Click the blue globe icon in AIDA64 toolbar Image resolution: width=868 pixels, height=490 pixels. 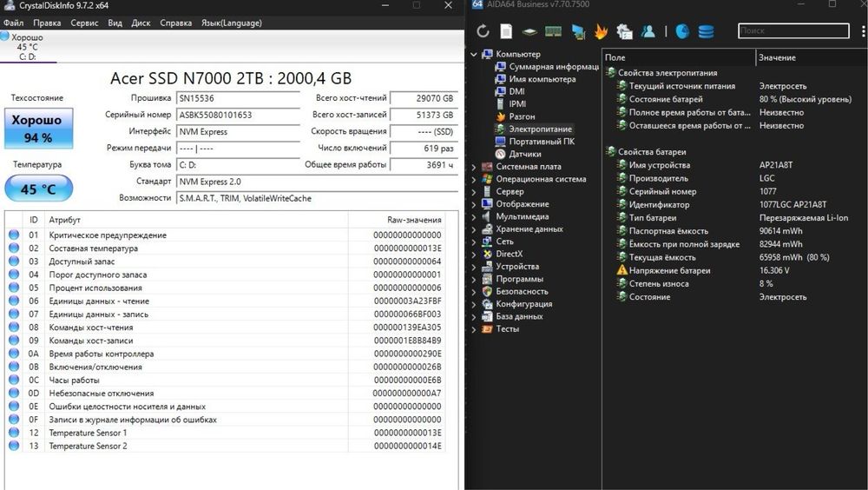(682, 31)
